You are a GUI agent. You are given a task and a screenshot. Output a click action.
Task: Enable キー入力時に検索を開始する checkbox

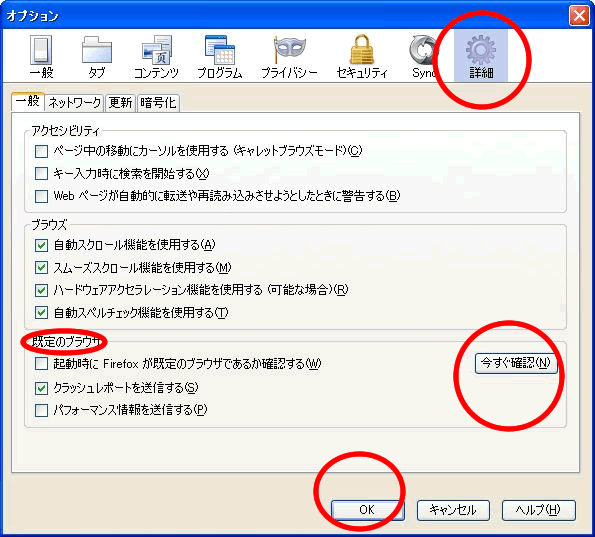pyautogui.click(x=41, y=173)
